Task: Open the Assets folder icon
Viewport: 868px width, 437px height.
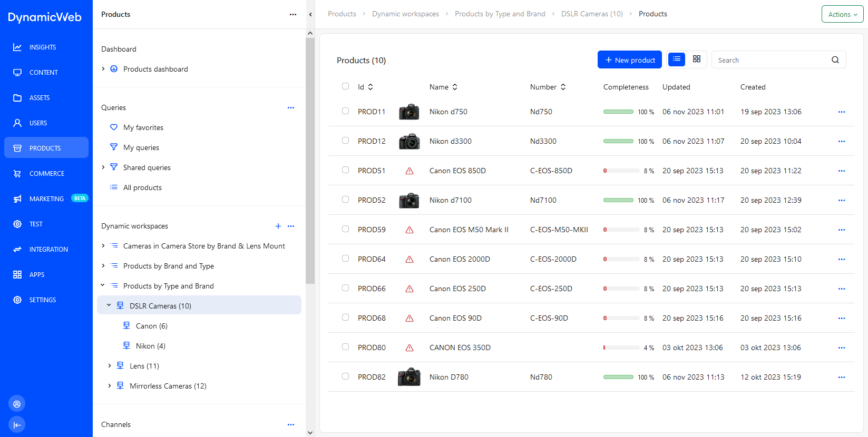Action: [x=17, y=98]
